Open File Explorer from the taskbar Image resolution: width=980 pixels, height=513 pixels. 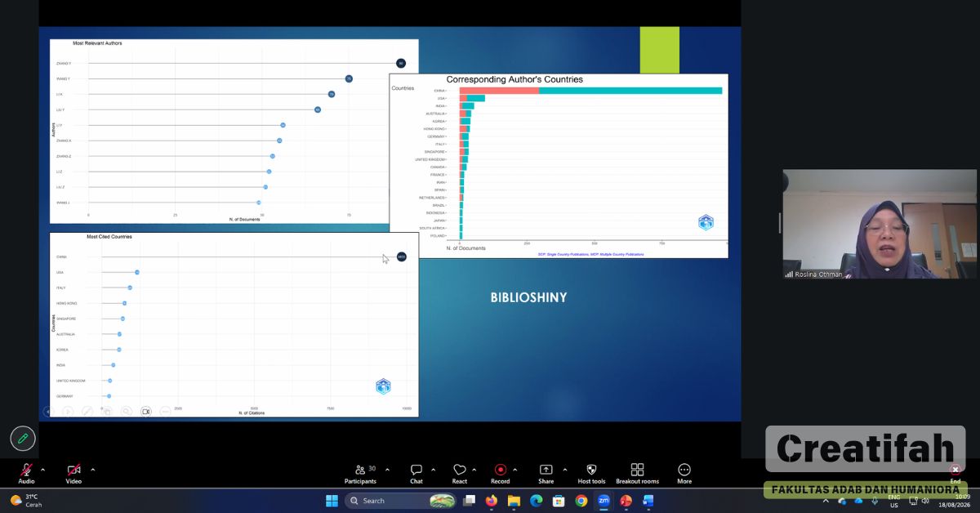[x=514, y=501]
